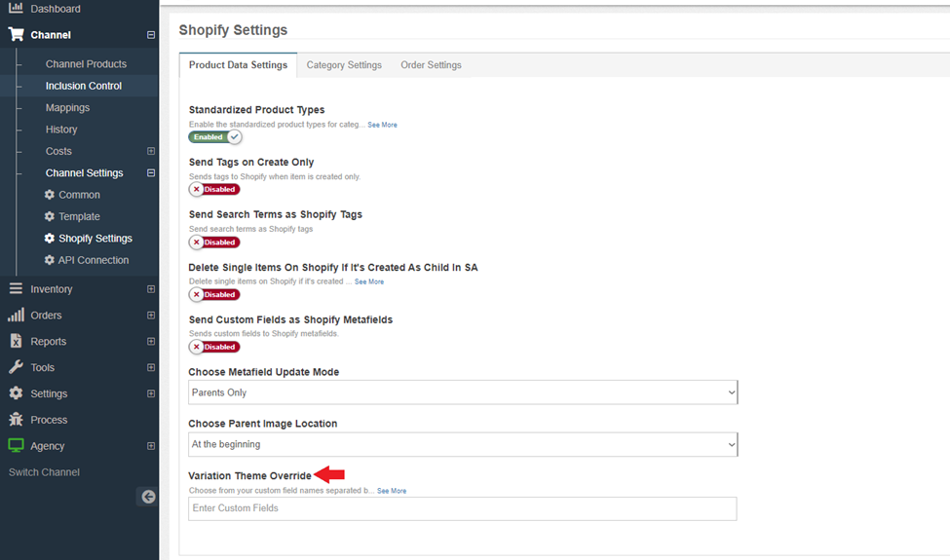Image resolution: width=950 pixels, height=560 pixels.
Task: Open the Choose Parent Image Location dropdown
Action: (463, 444)
